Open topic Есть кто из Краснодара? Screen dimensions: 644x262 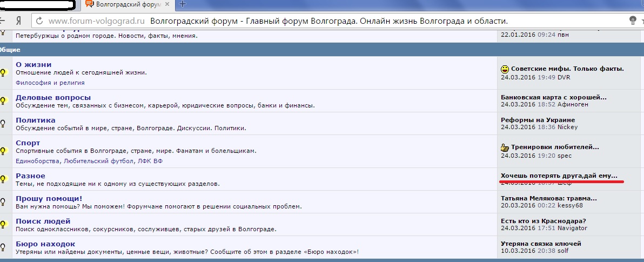click(x=544, y=221)
